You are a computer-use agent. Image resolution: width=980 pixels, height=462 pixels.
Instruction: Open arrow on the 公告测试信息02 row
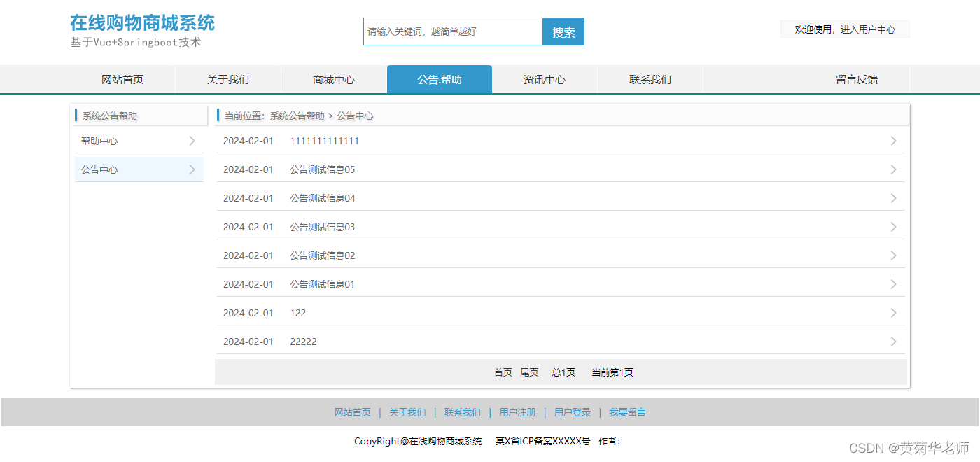point(893,255)
